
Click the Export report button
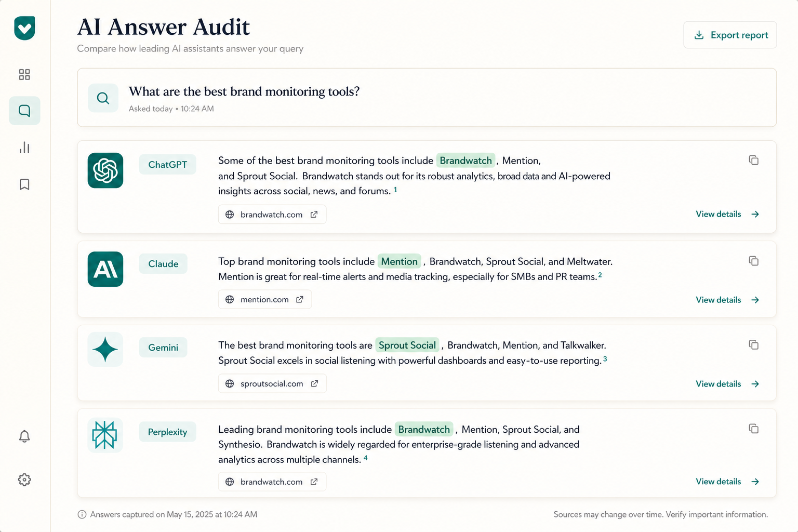(730, 35)
